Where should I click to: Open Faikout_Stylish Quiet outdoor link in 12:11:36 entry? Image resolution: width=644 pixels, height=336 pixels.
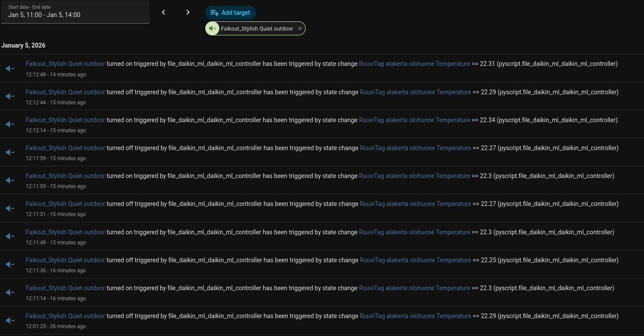(65, 260)
